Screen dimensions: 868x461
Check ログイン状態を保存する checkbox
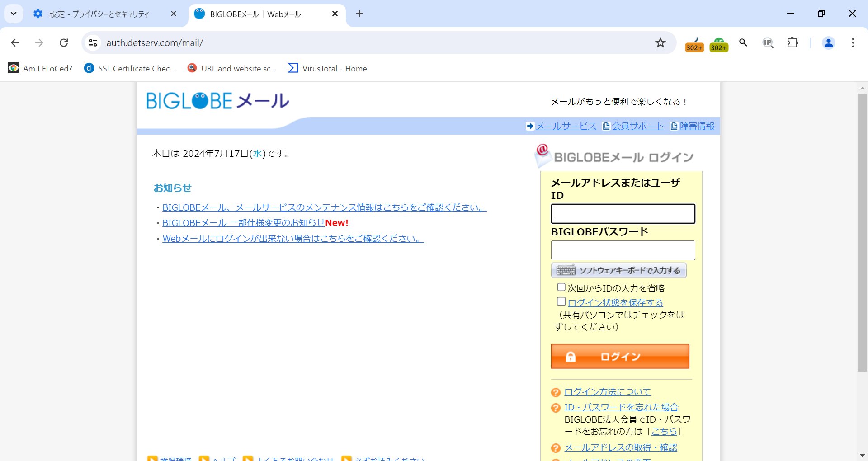[561, 301]
